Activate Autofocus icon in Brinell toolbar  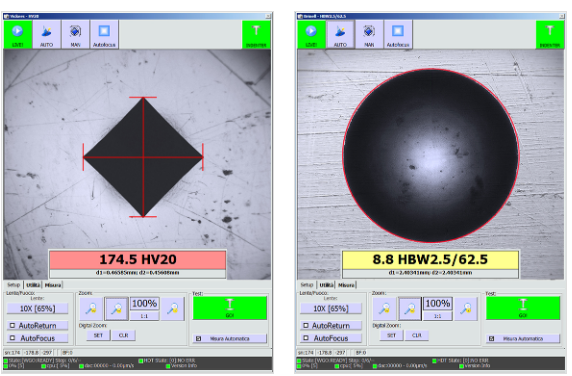[x=398, y=35]
